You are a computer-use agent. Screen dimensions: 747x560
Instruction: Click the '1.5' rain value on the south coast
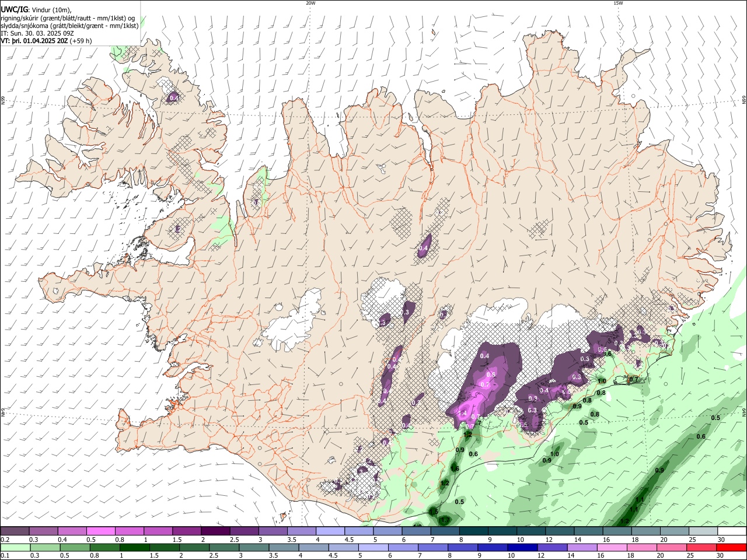[433, 512]
